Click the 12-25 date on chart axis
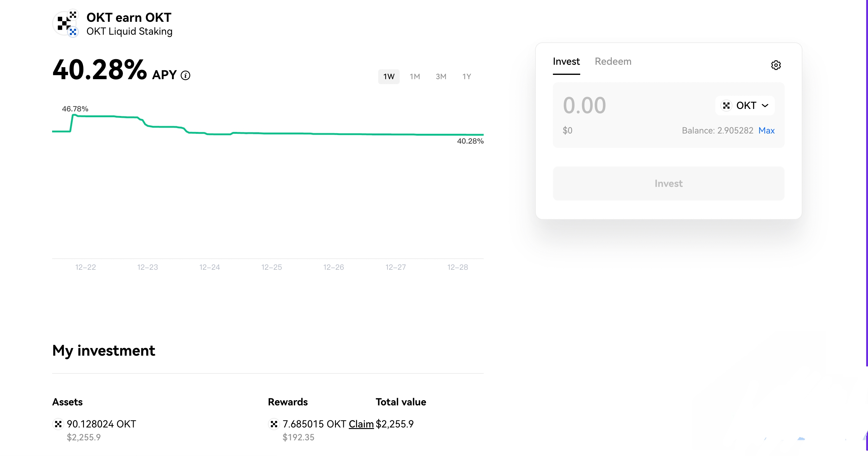The width and height of the screenshot is (868, 456). coord(271,267)
